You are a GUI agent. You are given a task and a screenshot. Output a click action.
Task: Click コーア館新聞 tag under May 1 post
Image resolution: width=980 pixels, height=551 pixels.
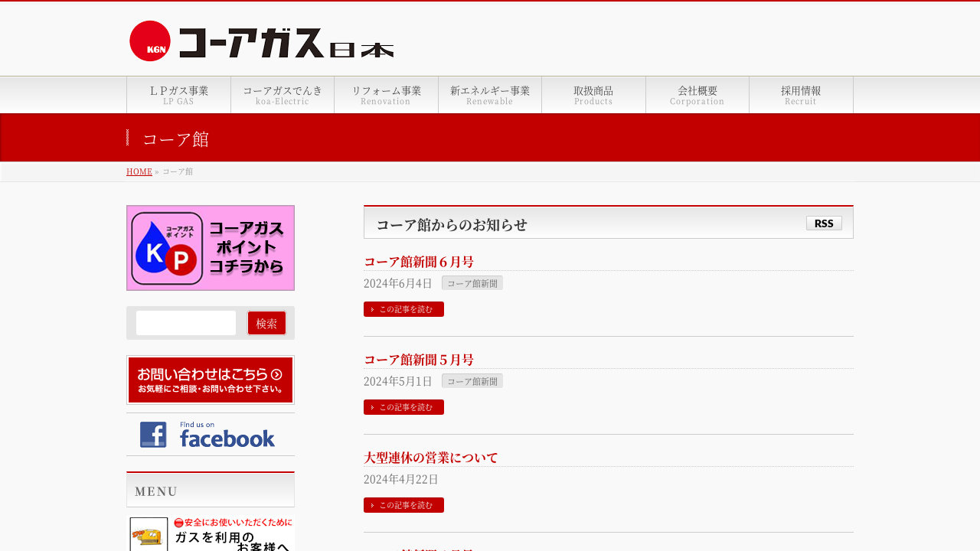click(x=472, y=381)
